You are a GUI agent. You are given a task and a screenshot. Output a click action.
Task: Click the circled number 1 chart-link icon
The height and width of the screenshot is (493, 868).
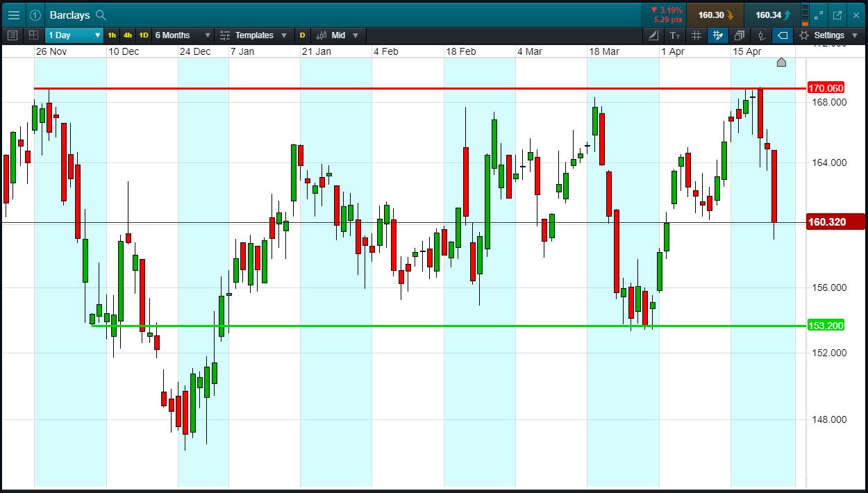point(35,15)
